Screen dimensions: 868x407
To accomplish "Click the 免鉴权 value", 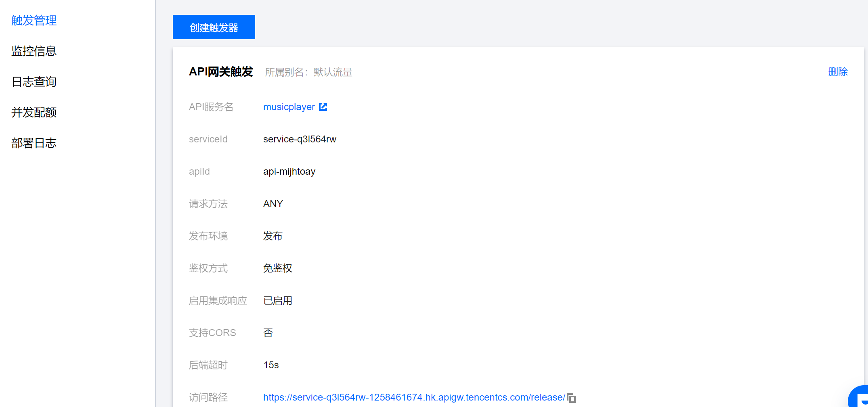I will [x=278, y=268].
